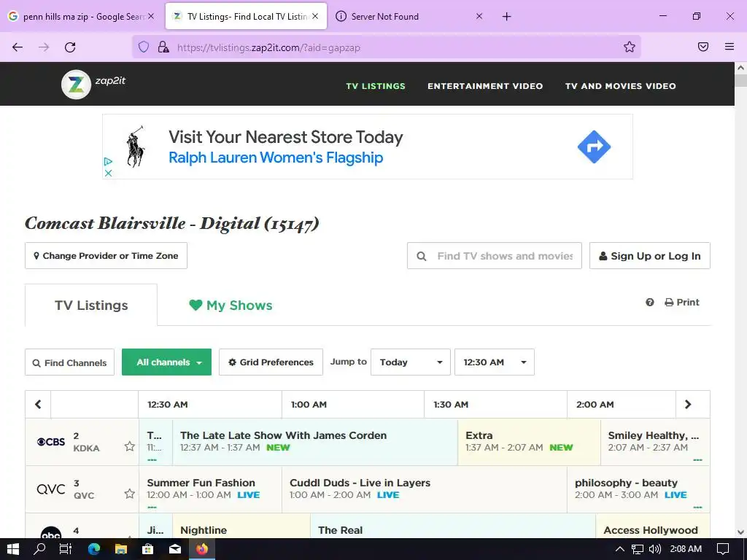
Task: Bookmark this page with the star icon
Action: click(630, 47)
